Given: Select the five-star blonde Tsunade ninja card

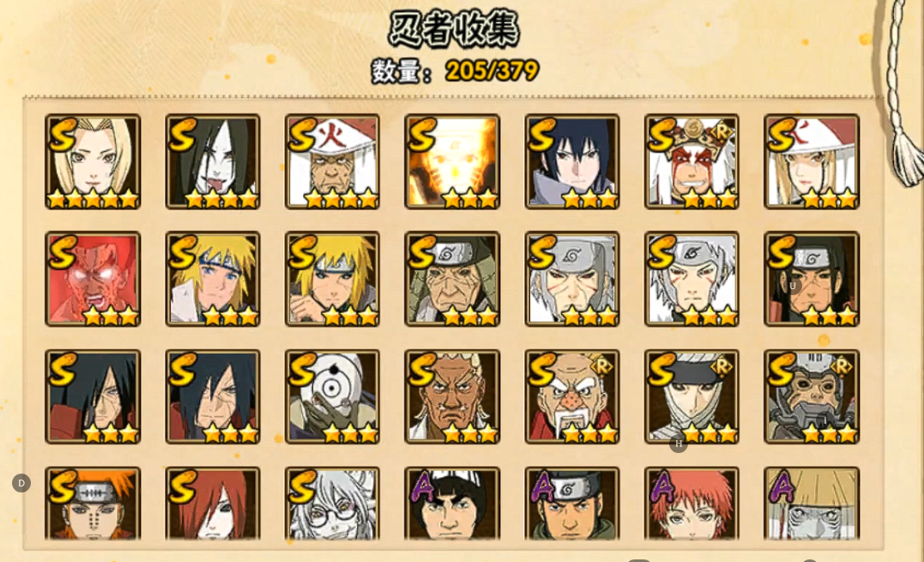Looking at the screenshot, I should point(94,161).
